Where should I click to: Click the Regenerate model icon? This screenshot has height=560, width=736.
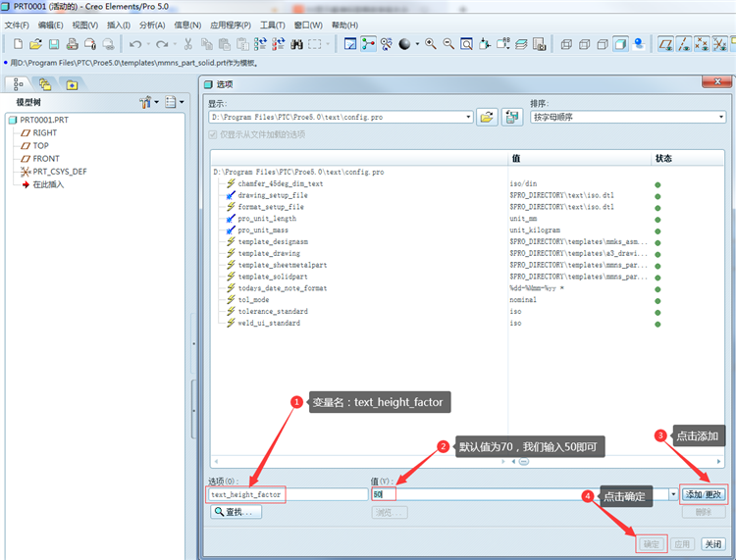coord(260,44)
